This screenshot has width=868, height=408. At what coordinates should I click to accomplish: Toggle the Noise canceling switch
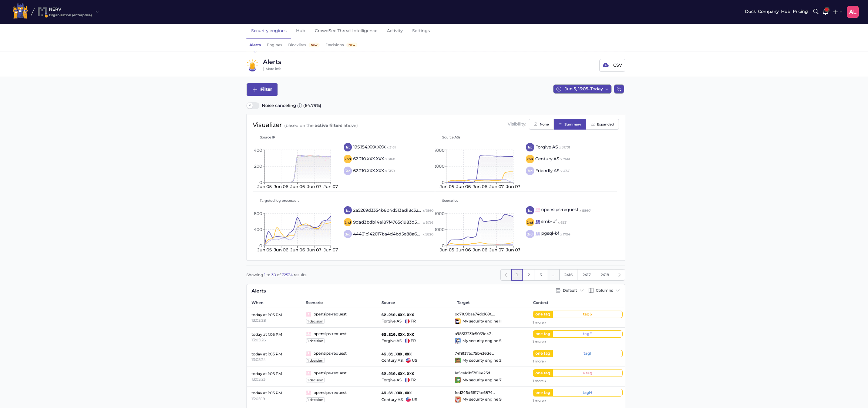(253, 106)
